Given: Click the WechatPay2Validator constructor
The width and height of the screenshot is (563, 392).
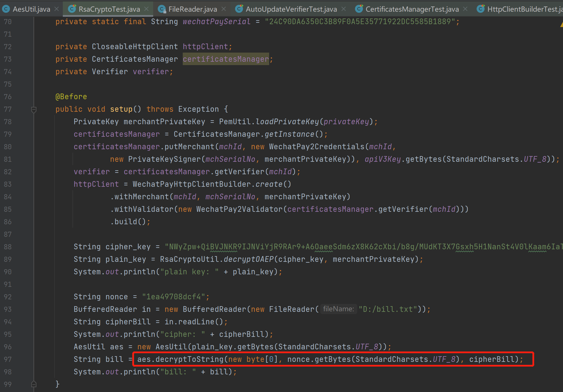Looking at the screenshot, I should click(x=239, y=209).
